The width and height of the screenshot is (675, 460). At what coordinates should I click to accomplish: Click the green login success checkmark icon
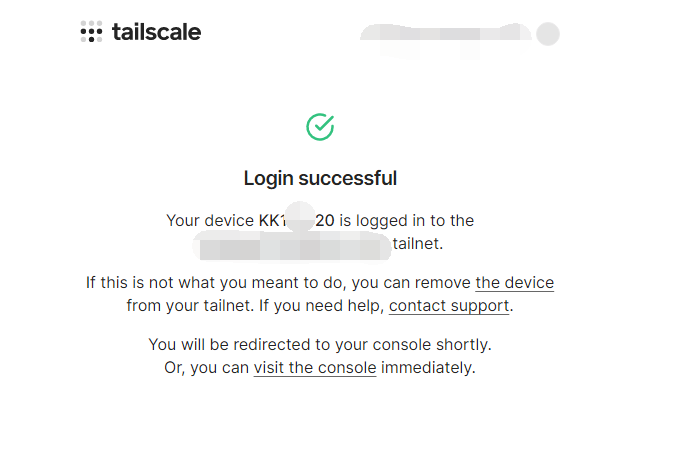click(x=320, y=127)
